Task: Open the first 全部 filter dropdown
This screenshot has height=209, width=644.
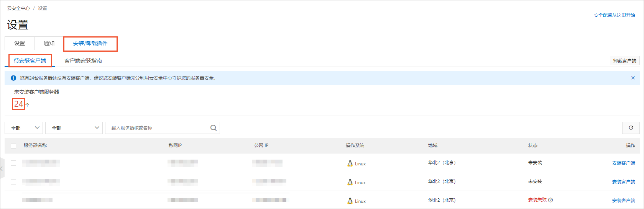Action: click(24, 128)
